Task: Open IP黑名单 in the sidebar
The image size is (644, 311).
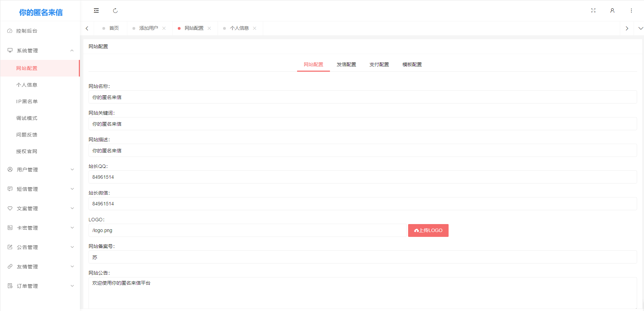Action: coord(27,101)
